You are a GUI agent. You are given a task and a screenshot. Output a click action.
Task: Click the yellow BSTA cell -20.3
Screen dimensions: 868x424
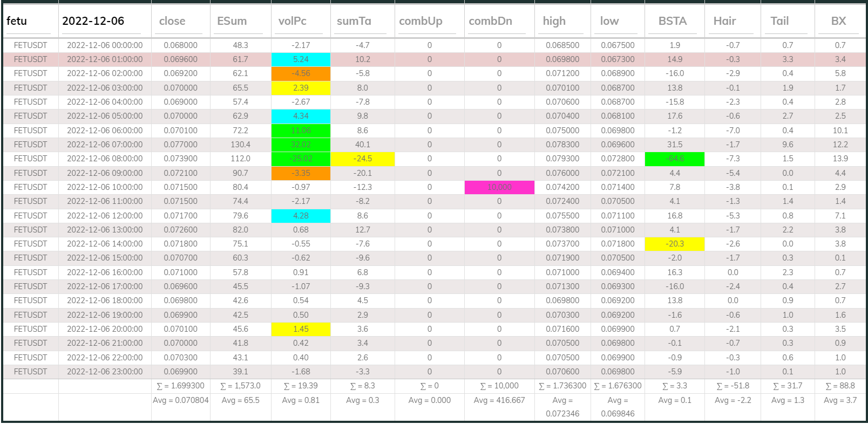pos(675,244)
